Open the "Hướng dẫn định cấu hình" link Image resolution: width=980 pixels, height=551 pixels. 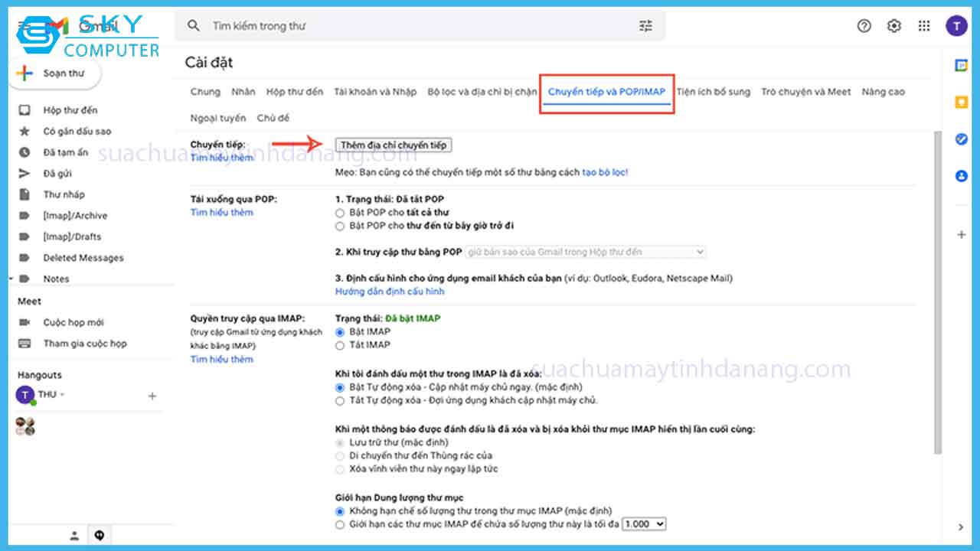point(390,292)
